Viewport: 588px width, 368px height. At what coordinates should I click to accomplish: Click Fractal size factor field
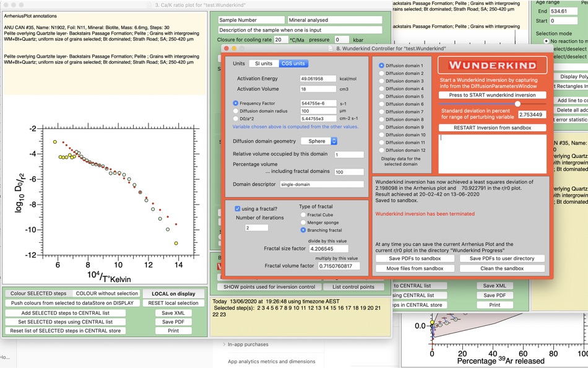(329, 248)
